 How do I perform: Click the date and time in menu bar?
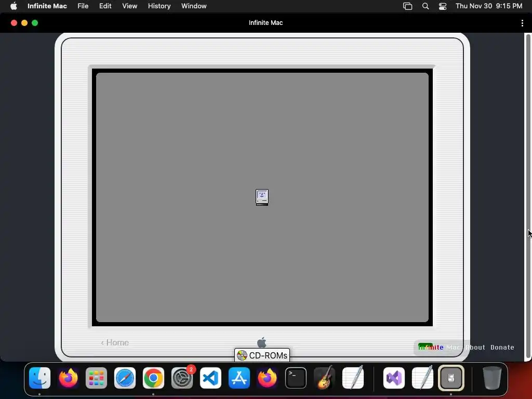489,6
